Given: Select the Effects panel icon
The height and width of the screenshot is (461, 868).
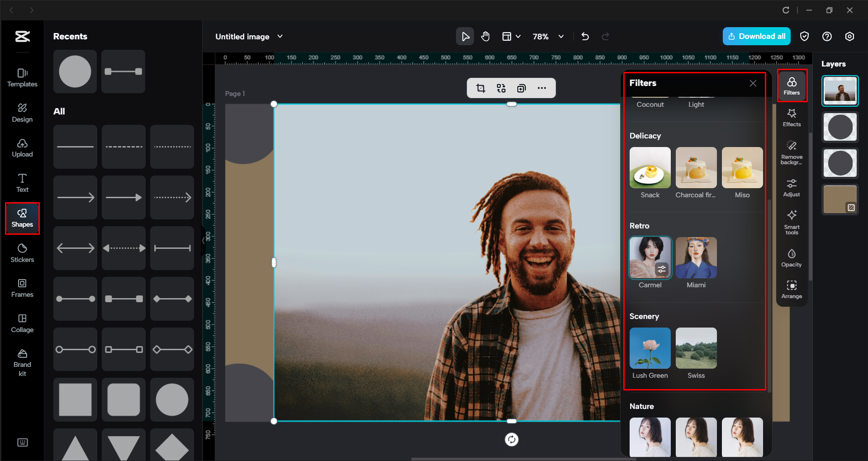Looking at the screenshot, I should (x=792, y=118).
